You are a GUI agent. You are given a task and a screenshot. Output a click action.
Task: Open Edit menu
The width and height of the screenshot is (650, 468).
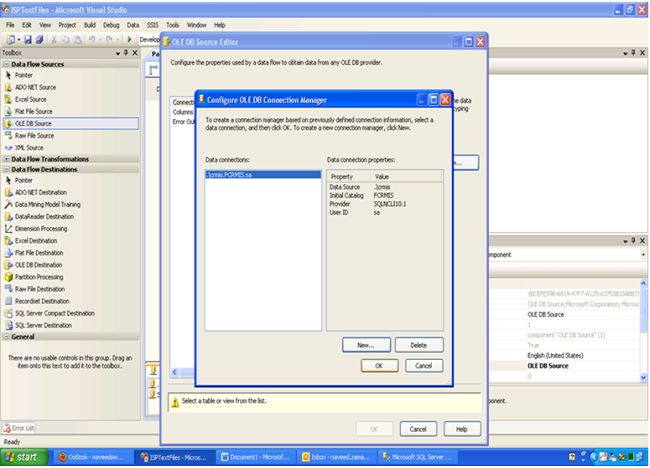point(27,25)
